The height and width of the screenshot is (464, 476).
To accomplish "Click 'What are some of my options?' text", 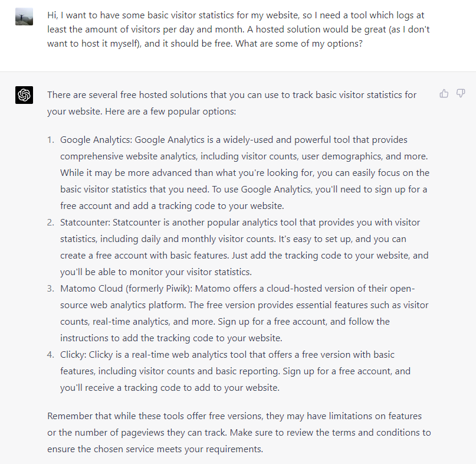I will pos(299,44).
